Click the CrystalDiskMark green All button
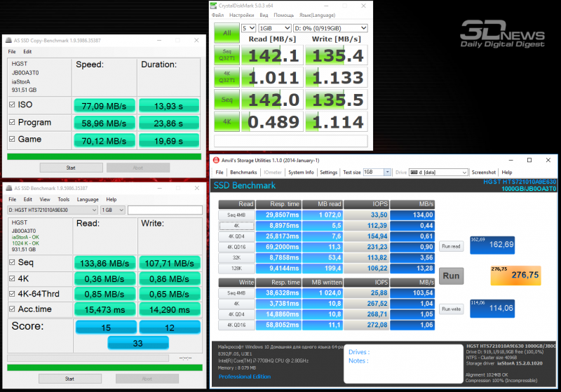Image resolution: width=561 pixels, height=392 pixels. pyautogui.click(x=227, y=33)
